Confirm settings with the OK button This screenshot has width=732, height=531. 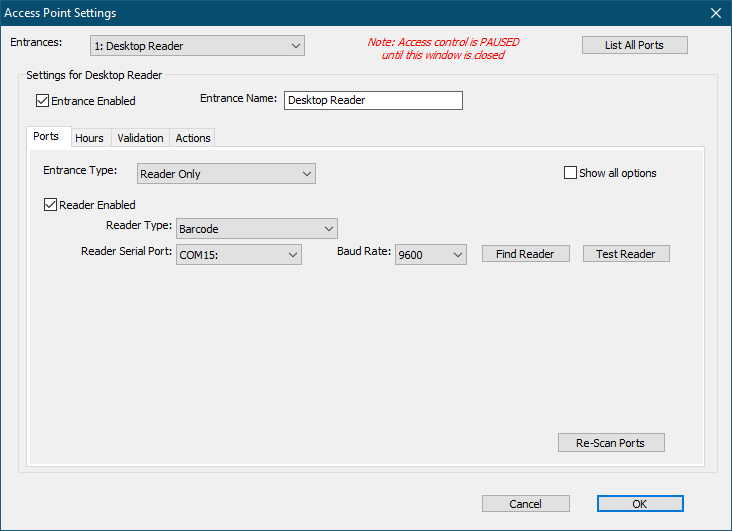(640, 504)
